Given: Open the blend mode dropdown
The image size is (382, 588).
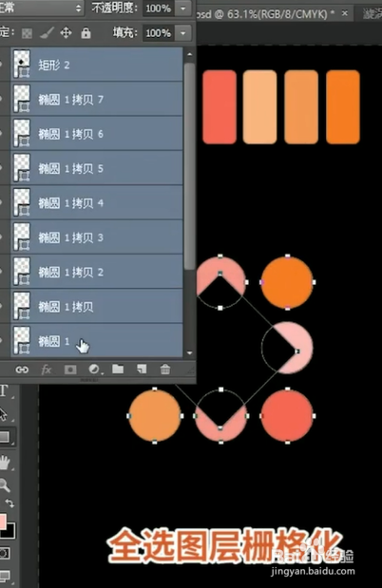Looking at the screenshot, I should (x=41, y=8).
